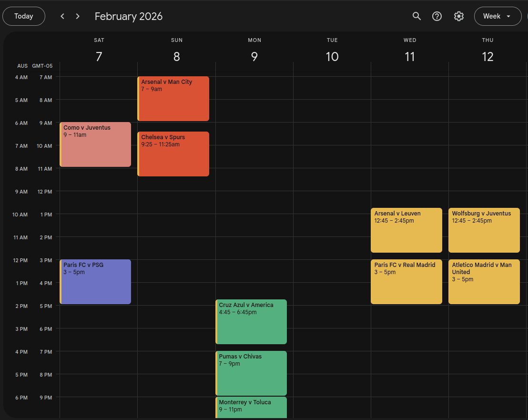
Task: Open the Chelsea v Spurs event
Action: click(x=173, y=153)
